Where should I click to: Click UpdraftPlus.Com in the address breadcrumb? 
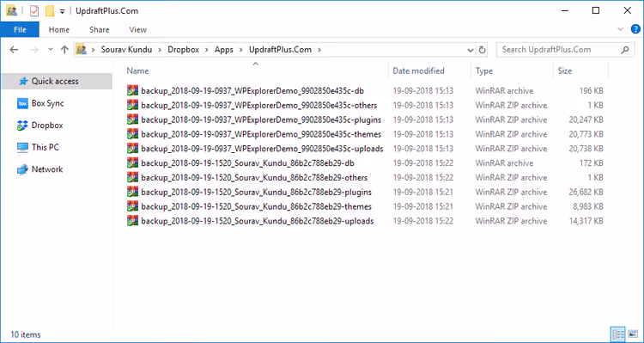(x=280, y=50)
